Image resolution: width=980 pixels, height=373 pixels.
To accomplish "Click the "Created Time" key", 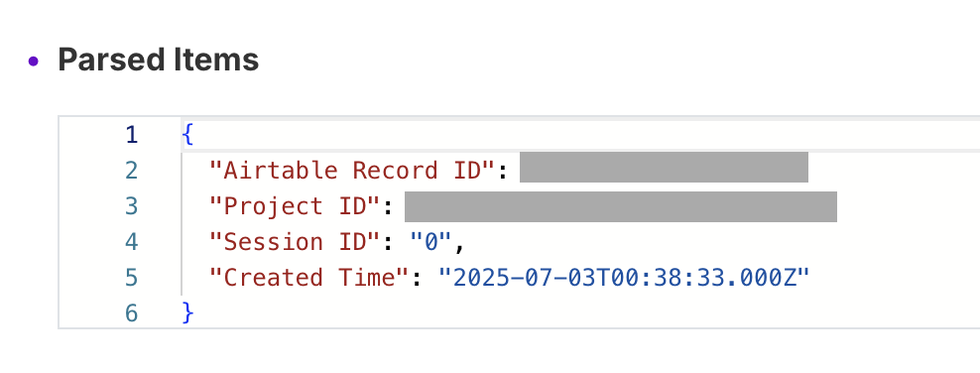I will pos(309,278).
